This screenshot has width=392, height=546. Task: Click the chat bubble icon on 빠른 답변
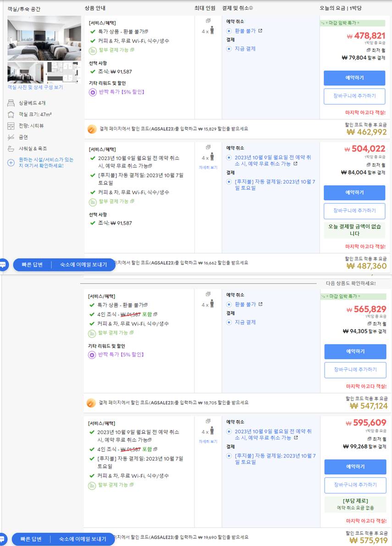tap(5, 265)
